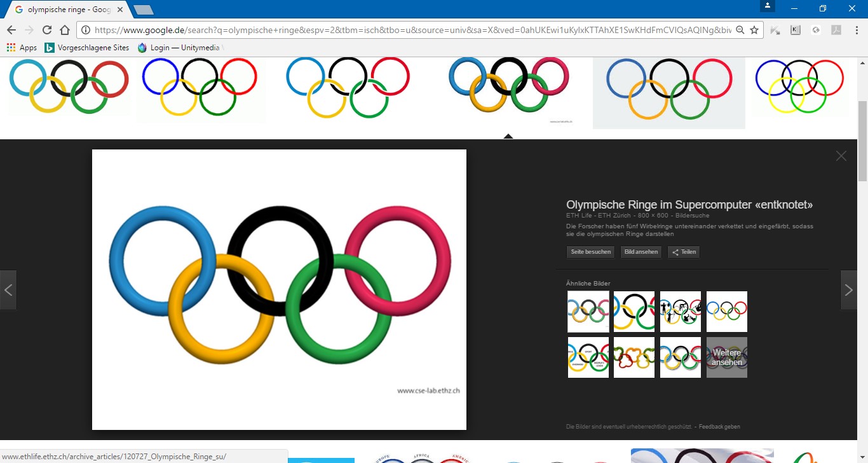Select third top-row Olympic rings result
This screenshot has height=463, width=868.
click(348, 87)
